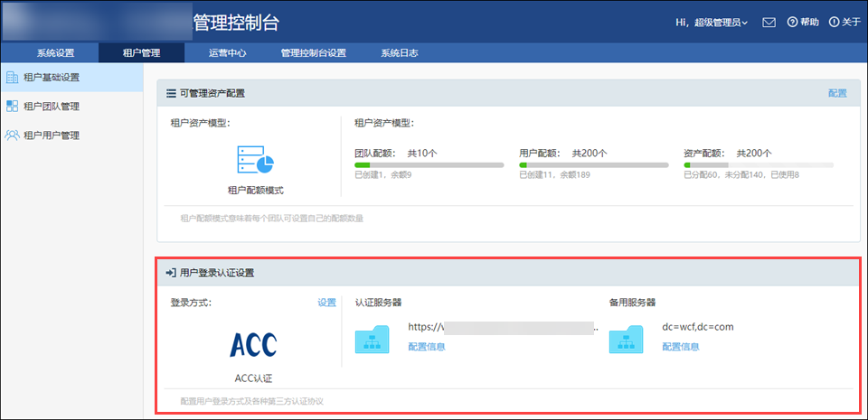Open the 运营中心 tab
This screenshot has height=420, width=868.
(x=227, y=52)
